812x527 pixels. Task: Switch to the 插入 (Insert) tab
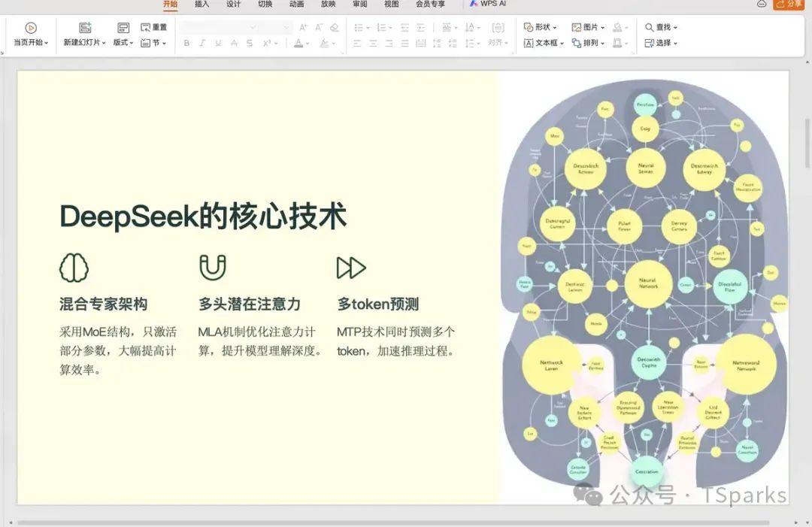tap(202, 5)
